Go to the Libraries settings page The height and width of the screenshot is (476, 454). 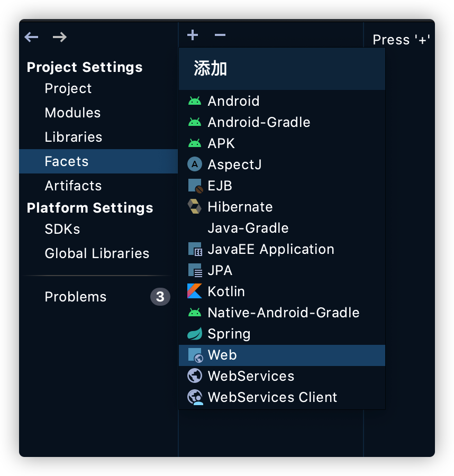[74, 137]
